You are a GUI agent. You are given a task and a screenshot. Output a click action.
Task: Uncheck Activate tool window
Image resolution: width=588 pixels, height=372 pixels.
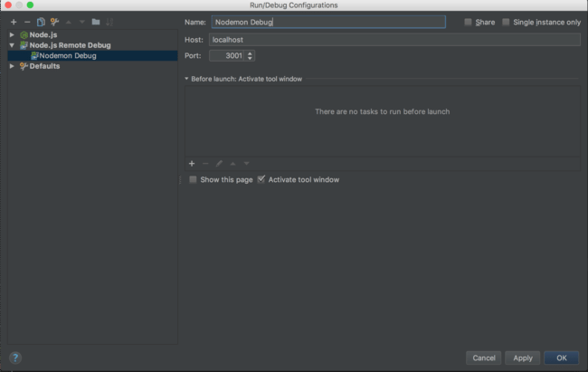coord(261,180)
